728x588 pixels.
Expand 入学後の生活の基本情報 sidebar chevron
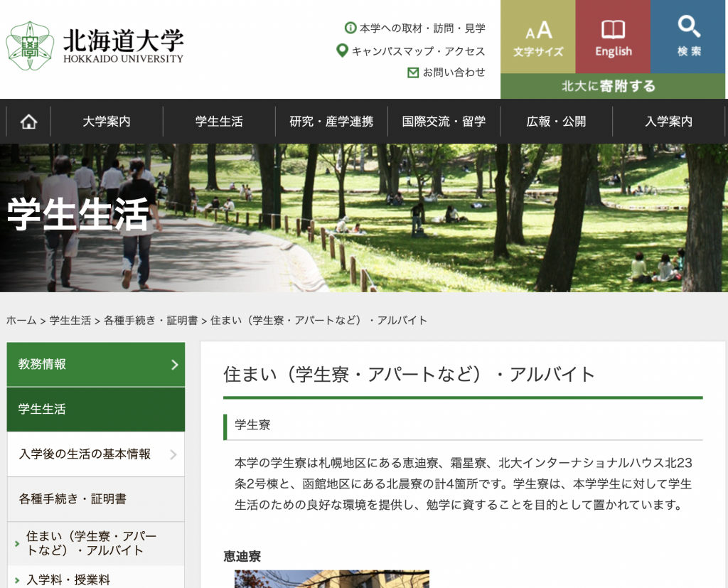click(x=173, y=454)
